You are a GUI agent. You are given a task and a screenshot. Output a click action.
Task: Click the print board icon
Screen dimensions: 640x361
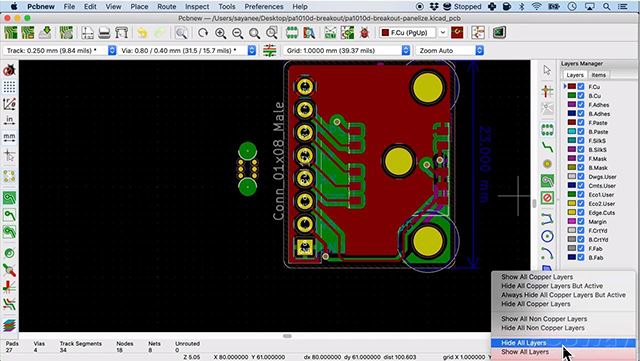click(104, 33)
